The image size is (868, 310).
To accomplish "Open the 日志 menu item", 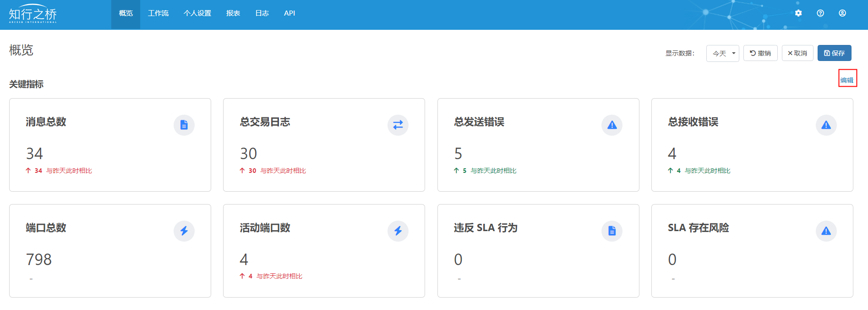I will [x=262, y=13].
